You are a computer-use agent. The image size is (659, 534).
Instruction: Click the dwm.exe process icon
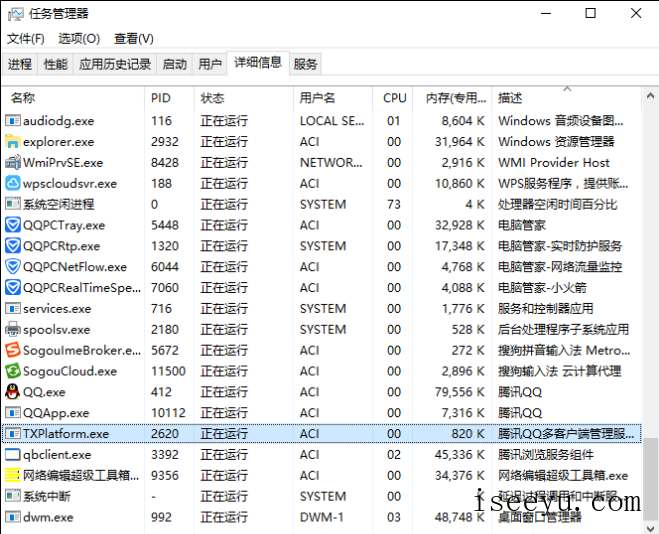[x=13, y=517]
